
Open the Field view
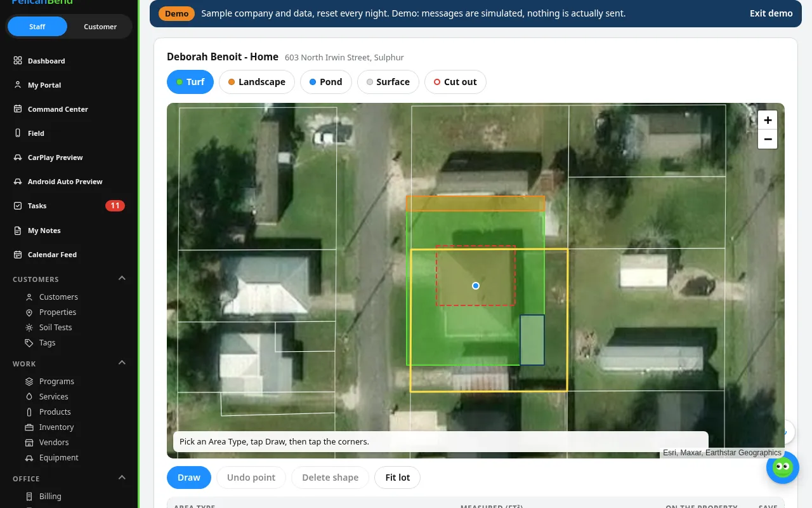[69, 133]
